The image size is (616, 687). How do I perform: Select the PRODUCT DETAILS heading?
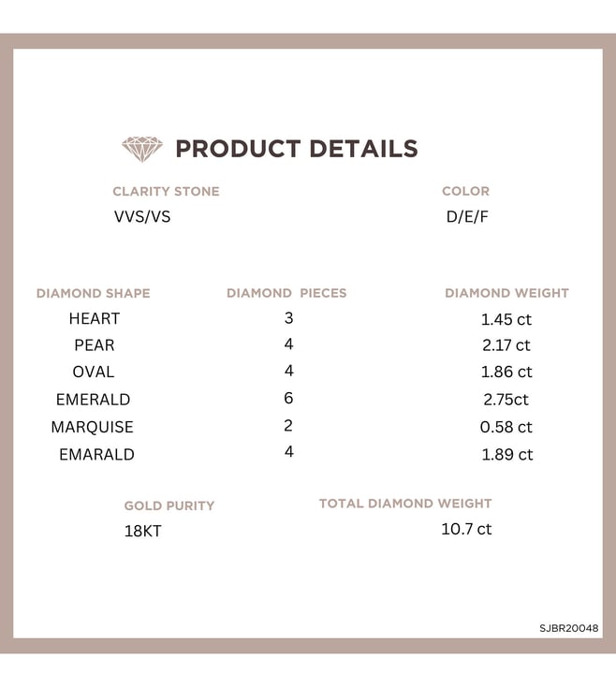click(x=297, y=149)
